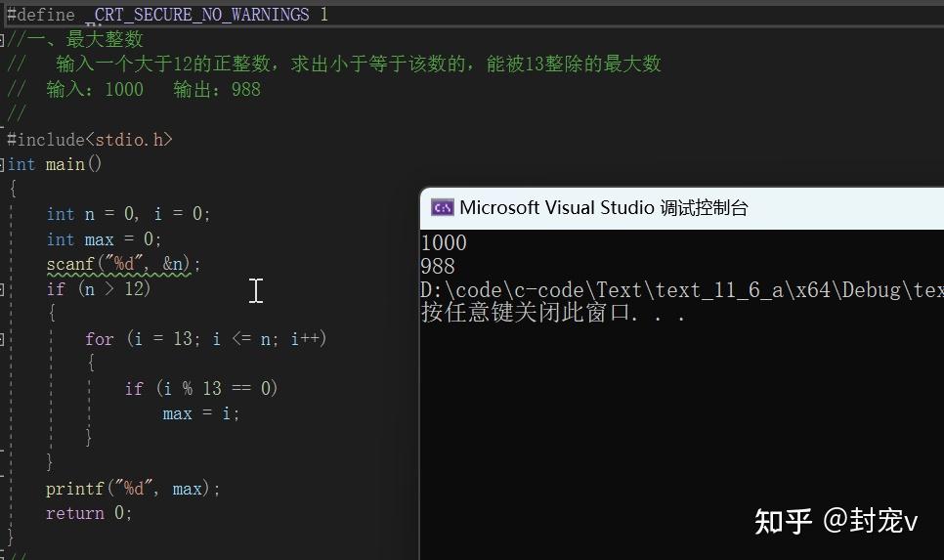Click the console output line '1000'

click(x=444, y=242)
